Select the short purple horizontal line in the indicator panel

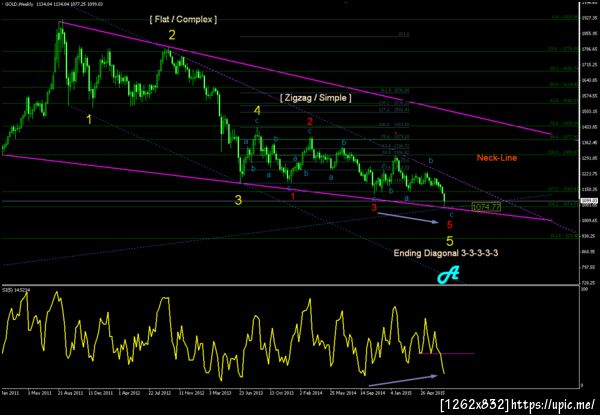(446, 353)
